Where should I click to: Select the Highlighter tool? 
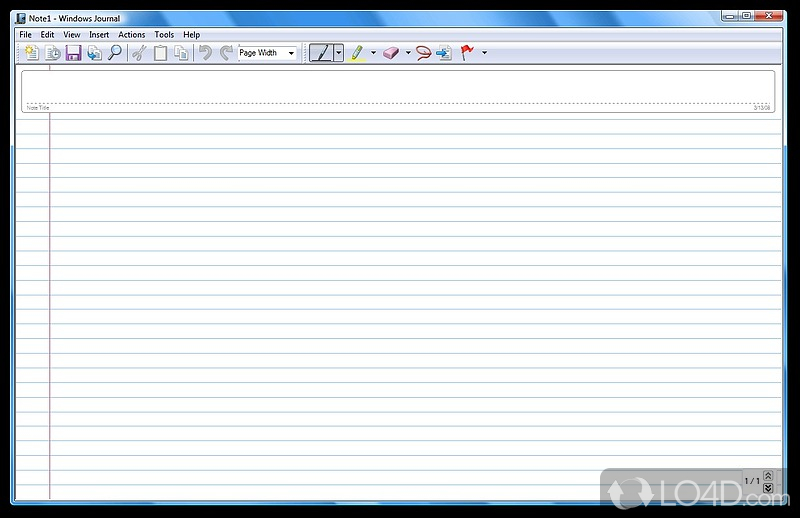click(357, 53)
